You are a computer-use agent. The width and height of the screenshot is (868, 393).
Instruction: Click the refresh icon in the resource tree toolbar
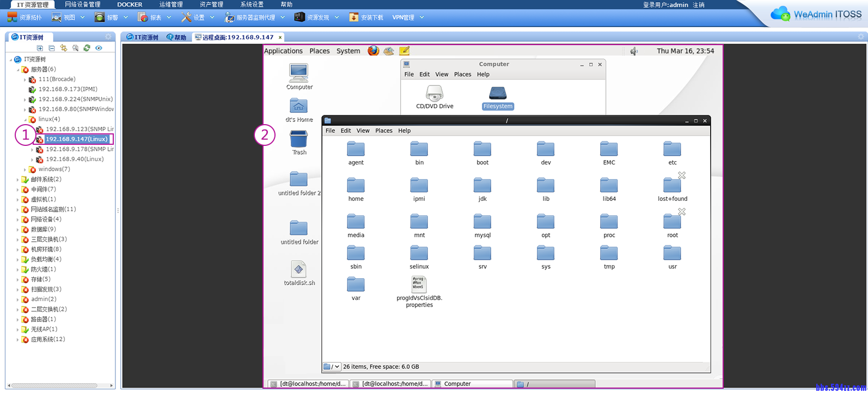point(87,48)
